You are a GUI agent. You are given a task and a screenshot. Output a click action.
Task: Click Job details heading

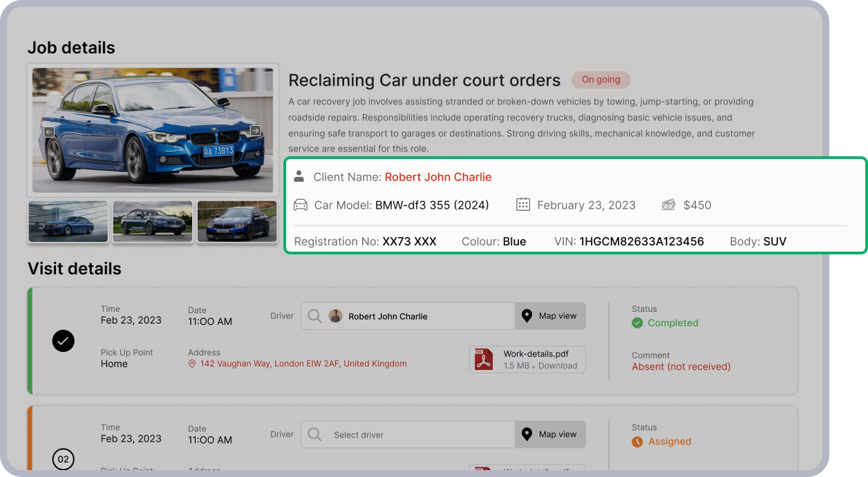[71, 48]
